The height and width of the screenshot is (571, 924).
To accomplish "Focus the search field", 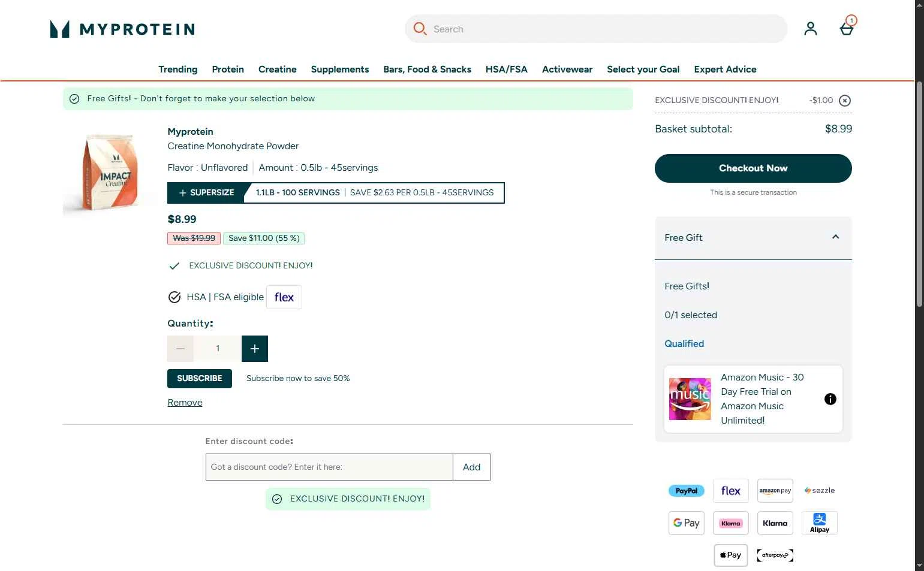I will coord(596,29).
